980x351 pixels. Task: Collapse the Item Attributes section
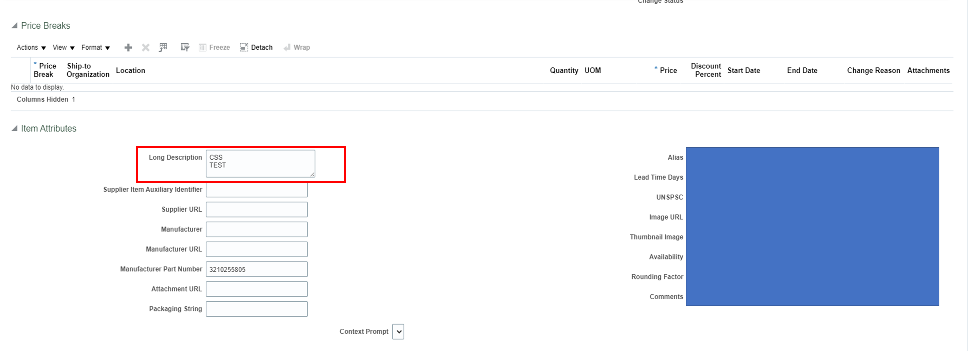coord(14,128)
